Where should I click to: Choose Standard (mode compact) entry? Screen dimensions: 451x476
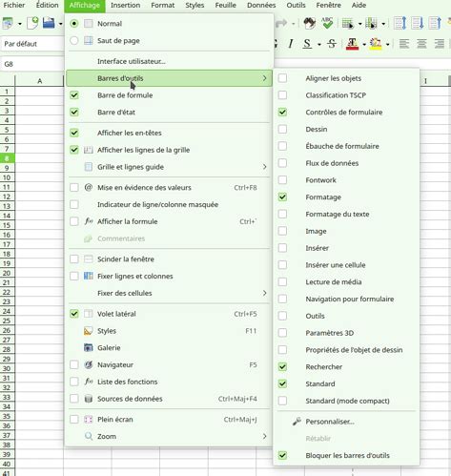tap(346, 401)
